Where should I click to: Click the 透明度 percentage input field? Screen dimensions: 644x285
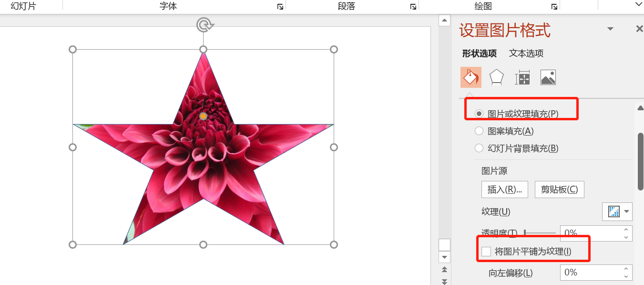pos(591,233)
